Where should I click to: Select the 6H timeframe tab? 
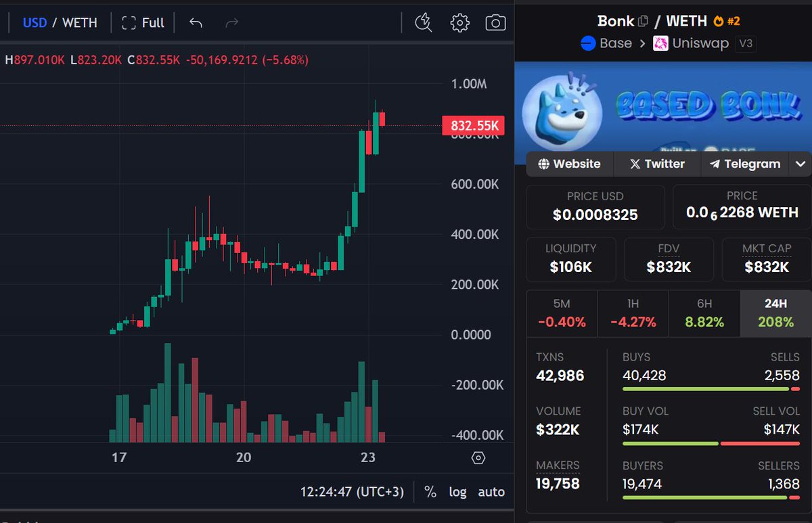tap(704, 314)
